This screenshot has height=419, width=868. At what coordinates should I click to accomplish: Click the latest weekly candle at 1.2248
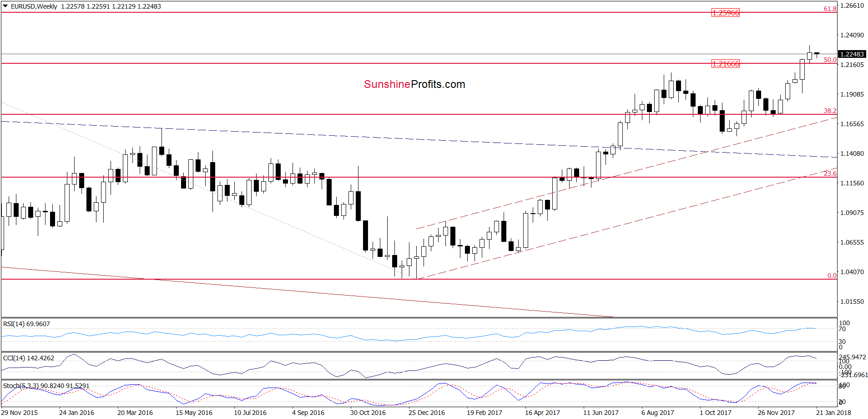point(817,54)
